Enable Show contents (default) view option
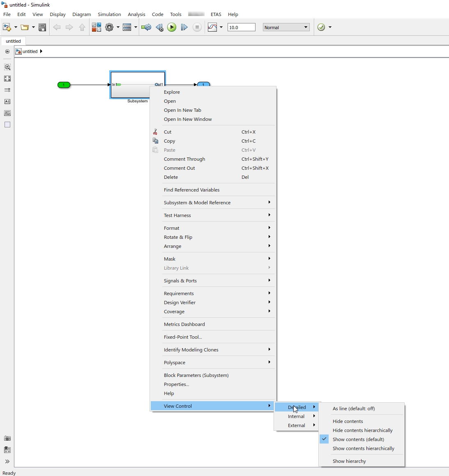The image size is (449, 476). [x=358, y=439]
